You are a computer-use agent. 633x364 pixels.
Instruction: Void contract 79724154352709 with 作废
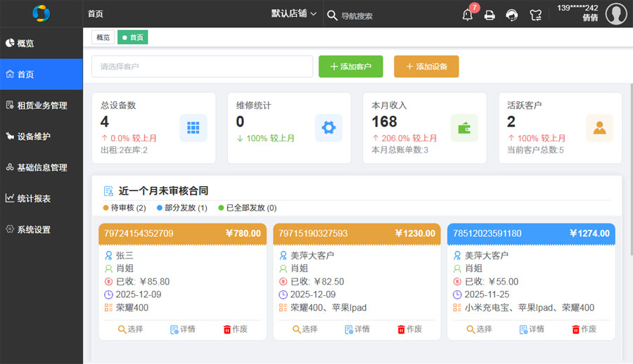pyautogui.click(x=236, y=330)
